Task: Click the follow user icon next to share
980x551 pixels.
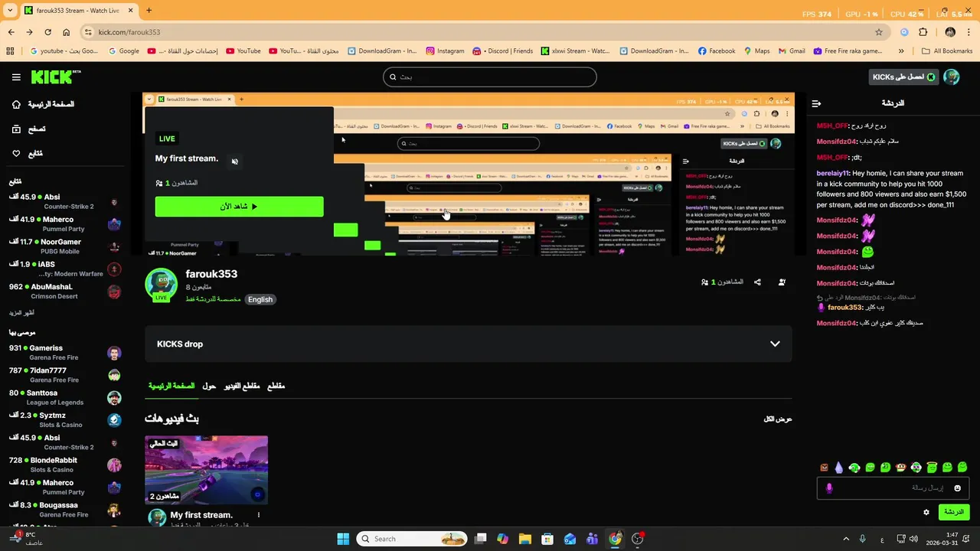Action: click(782, 282)
